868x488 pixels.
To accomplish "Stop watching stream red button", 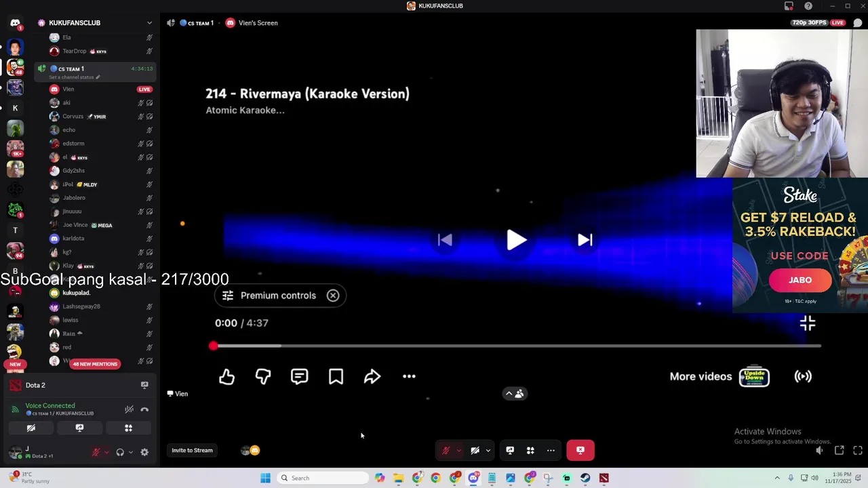I will point(580,450).
